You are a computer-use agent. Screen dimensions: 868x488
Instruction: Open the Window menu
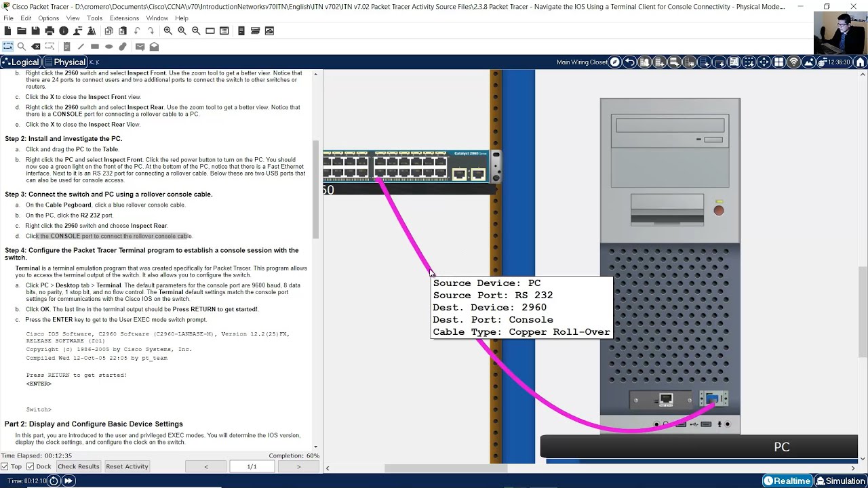[x=157, y=18]
